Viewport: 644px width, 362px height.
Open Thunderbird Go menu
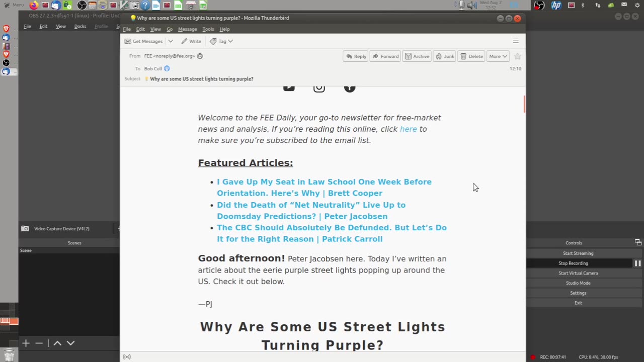[170, 29]
